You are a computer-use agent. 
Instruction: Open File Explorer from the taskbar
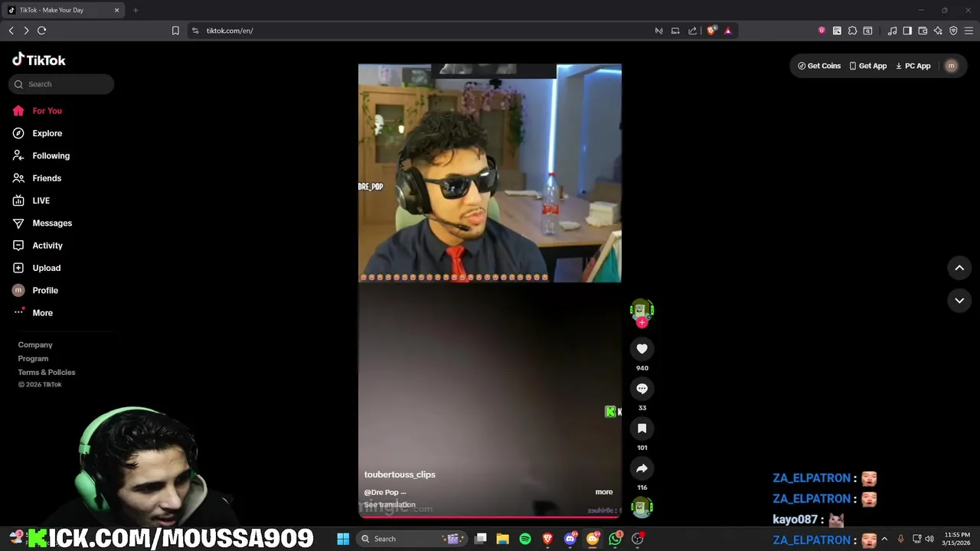point(502,539)
